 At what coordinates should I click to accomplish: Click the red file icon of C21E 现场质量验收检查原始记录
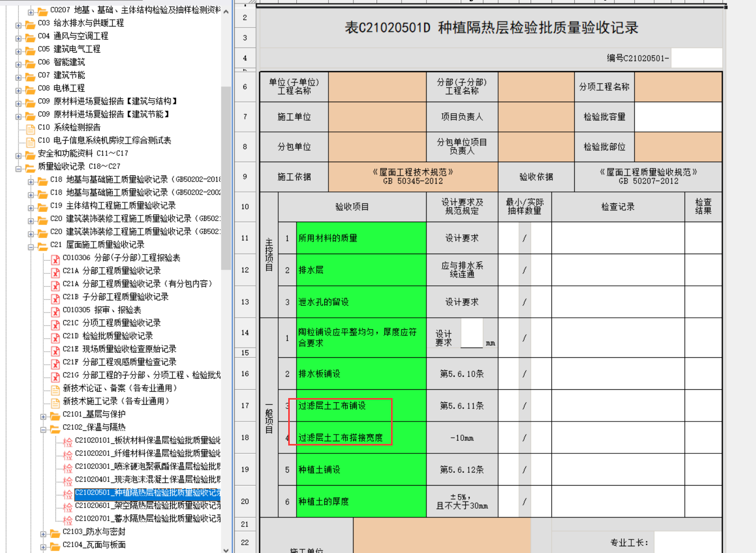pyautogui.click(x=55, y=350)
